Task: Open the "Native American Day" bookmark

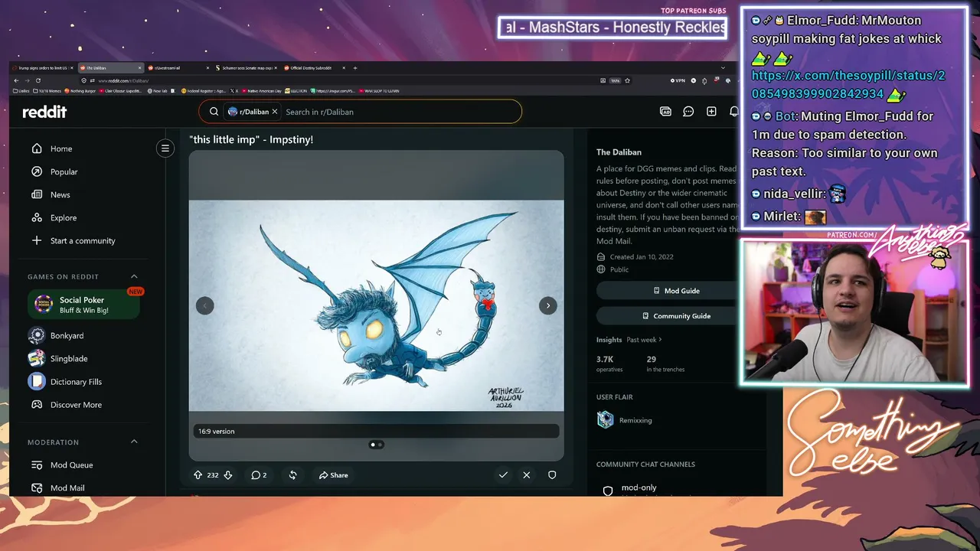Action: coord(262,91)
